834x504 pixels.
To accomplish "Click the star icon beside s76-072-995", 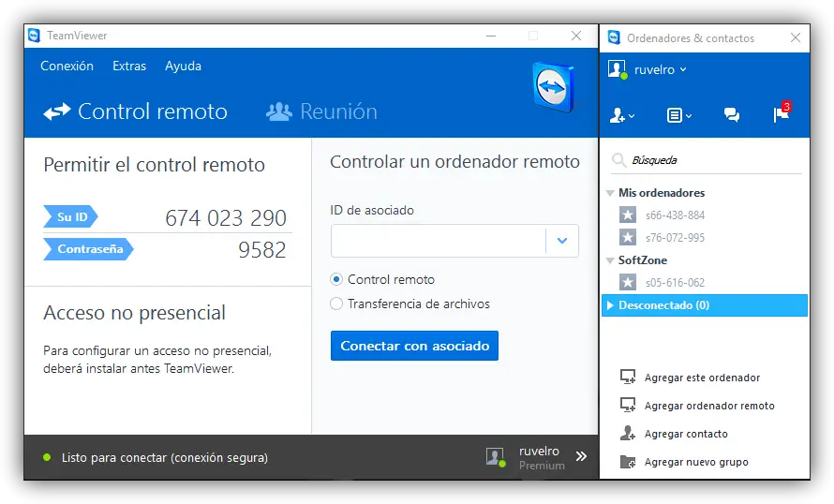I will [628, 237].
